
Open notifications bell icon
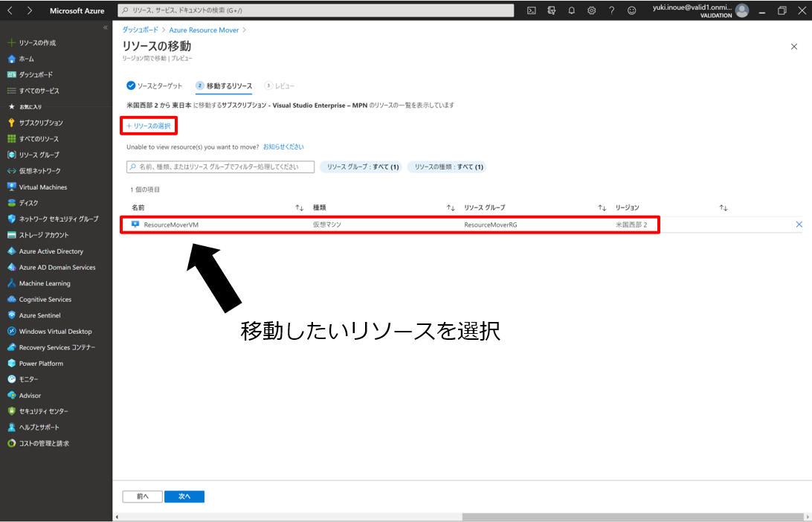point(571,10)
